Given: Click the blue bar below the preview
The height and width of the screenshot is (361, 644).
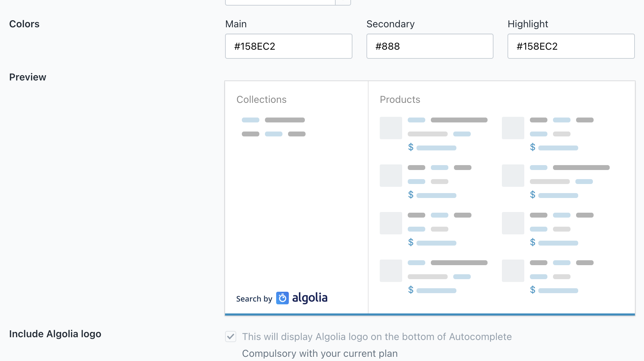Looking at the screenshot, I should [430, 314].
